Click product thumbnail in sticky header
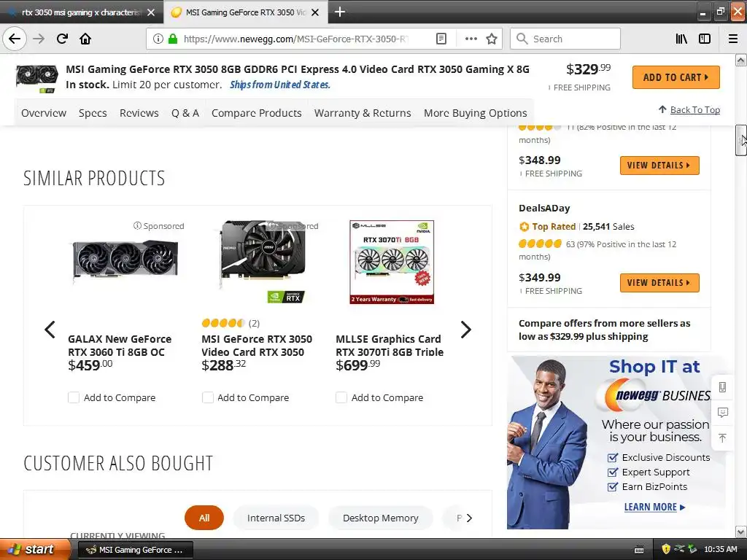747x560 pixels. pyautogui.click(x=37, y=79)
